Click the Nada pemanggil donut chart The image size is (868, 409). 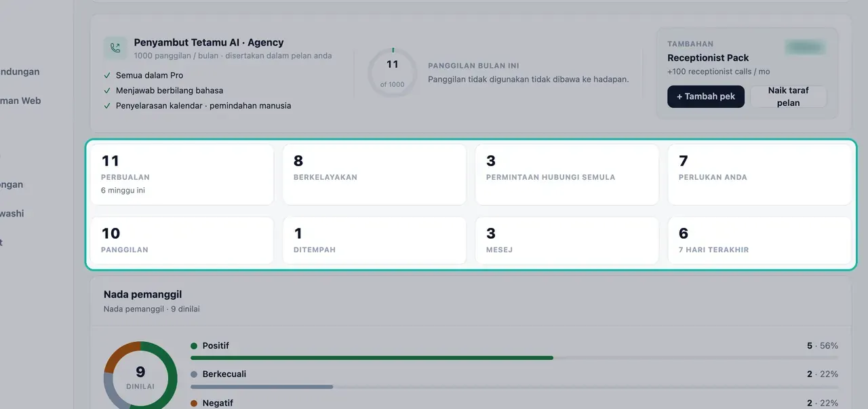coord(140,375)
